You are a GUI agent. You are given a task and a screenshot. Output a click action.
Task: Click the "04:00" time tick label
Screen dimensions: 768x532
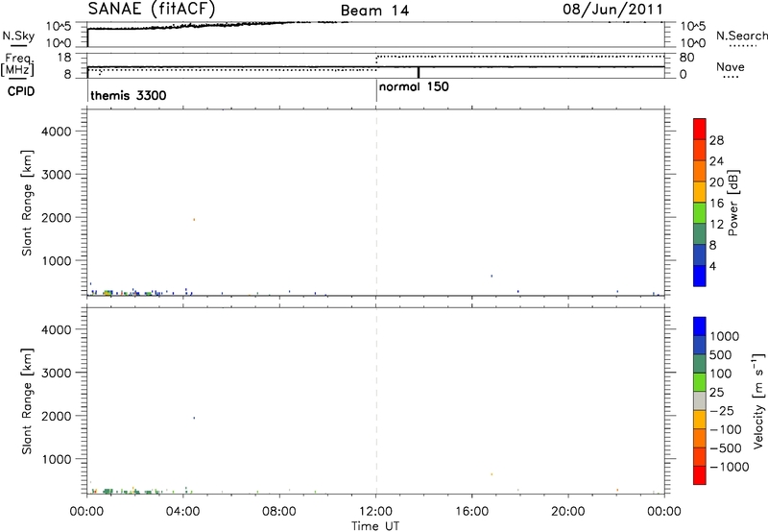pyautogui.click(x=183, y=512)
